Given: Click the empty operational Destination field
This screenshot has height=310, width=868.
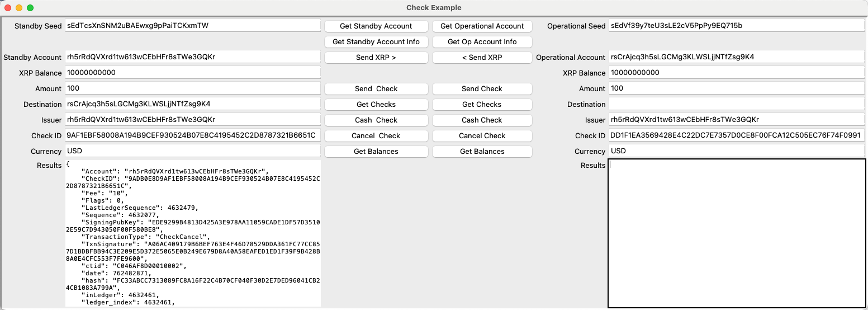Looking at the screenshot, I should [736, 104].
